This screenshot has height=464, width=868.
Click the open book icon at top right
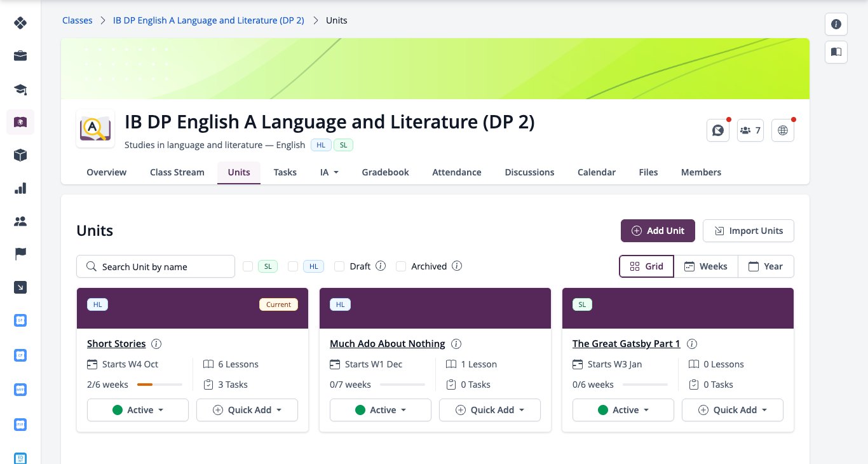[836, 52]
